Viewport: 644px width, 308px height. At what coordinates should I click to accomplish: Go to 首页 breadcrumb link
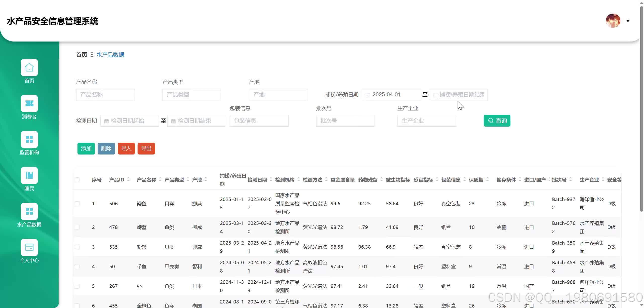point(82,55)
